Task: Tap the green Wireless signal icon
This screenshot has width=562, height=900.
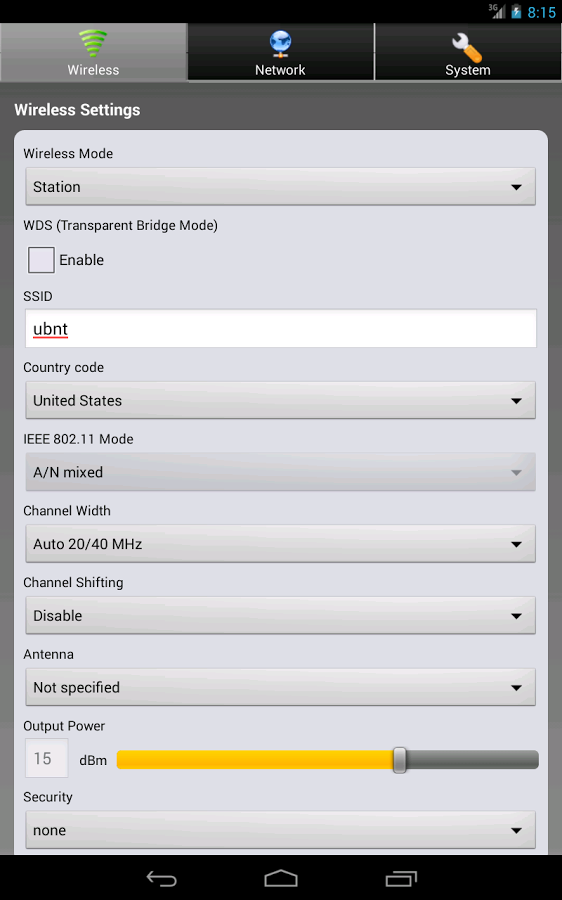Action: (x=93, y=44)
